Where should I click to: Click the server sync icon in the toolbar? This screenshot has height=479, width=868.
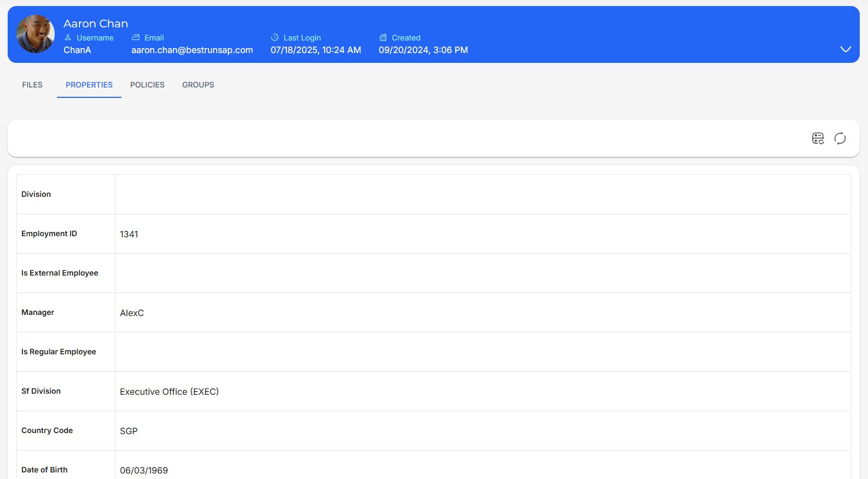coord(818,138)
